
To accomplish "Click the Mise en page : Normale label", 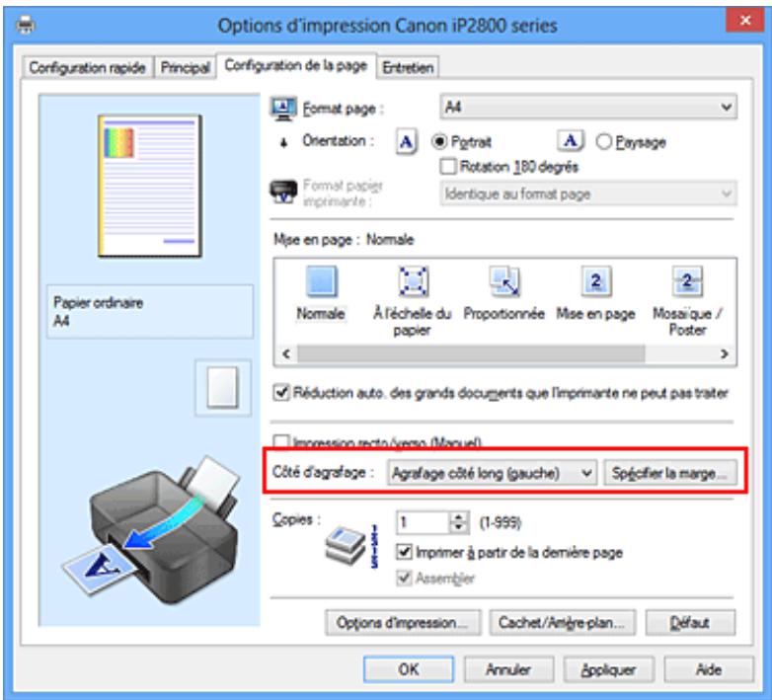I will (344, 240).
